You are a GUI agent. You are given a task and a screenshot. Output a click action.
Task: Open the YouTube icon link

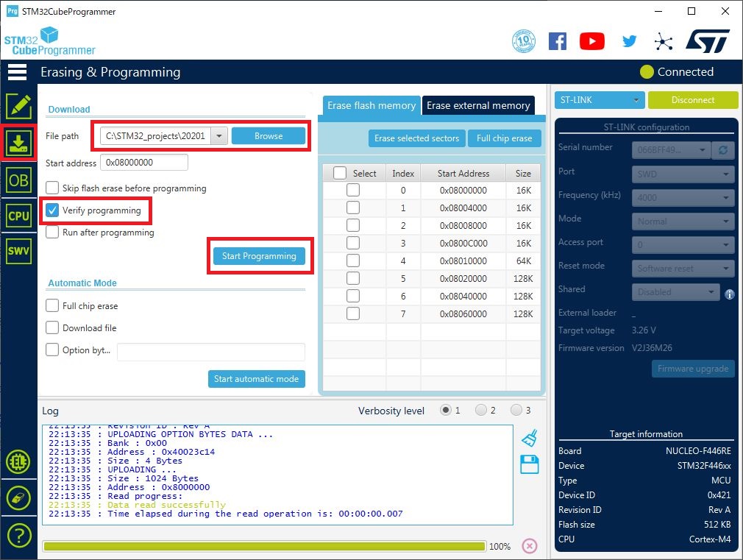tap(591, 41)
